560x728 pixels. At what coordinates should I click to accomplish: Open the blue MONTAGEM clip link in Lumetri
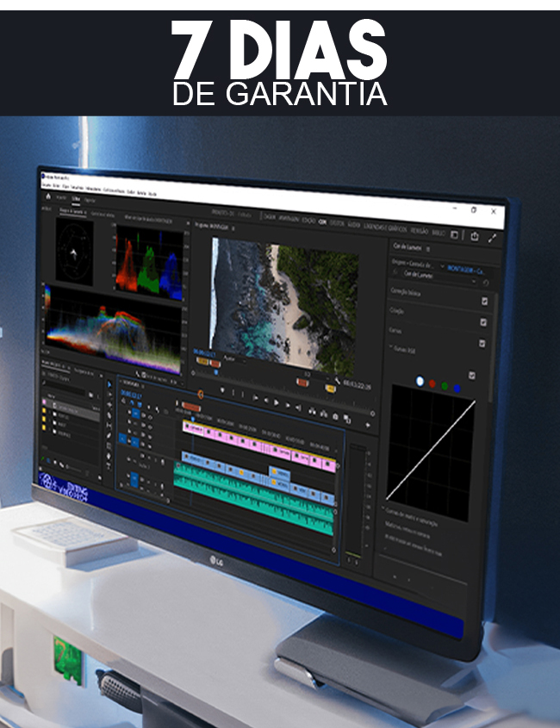click(465, 270)
